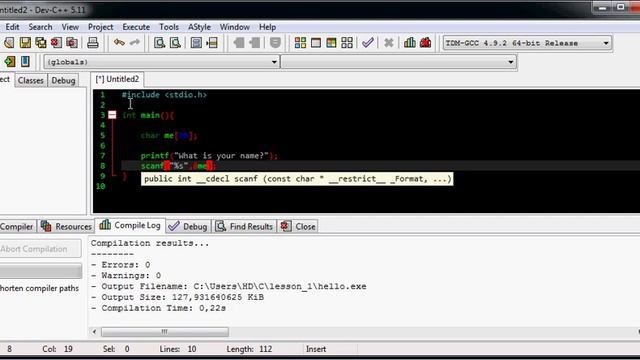
Task: Open the Tools menu
Action: 169,27
